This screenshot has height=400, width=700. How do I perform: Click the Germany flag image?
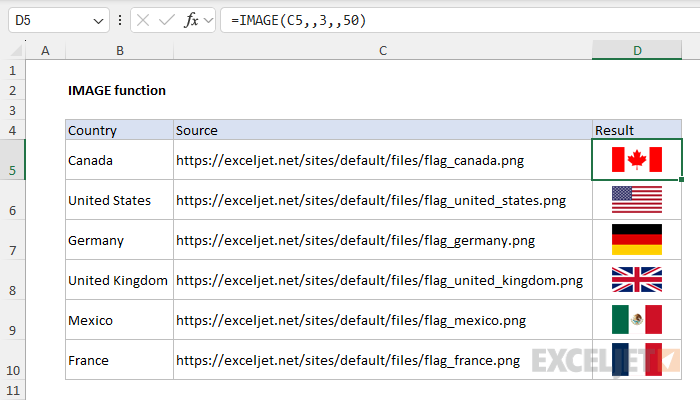[637, 239]
